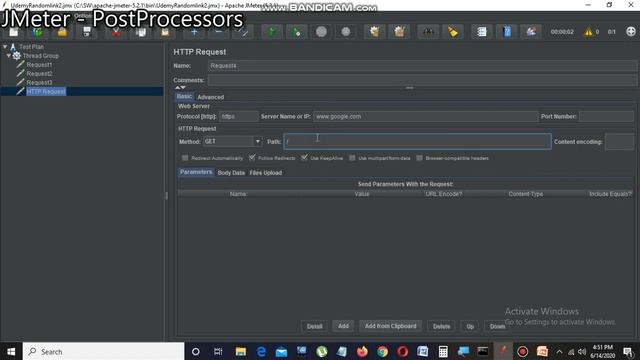
Task: Click the Clear All icon
Action: (x=399, y=32)
